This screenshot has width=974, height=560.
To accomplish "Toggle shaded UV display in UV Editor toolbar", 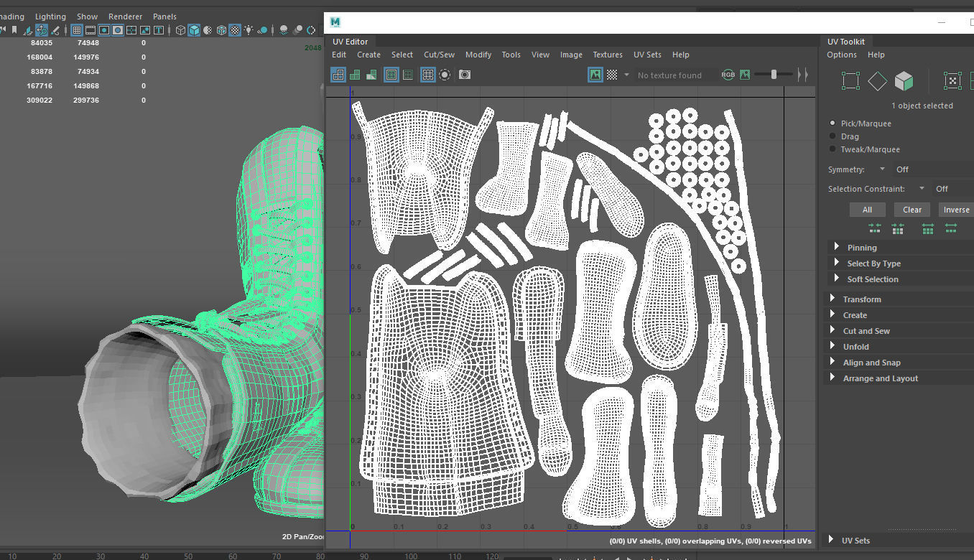I will 355,75.
